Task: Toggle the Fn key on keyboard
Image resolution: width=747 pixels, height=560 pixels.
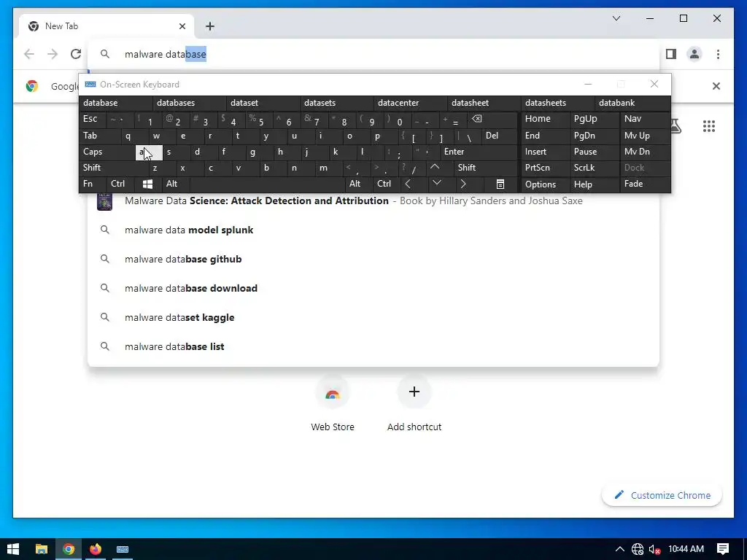Action: pyautogui.click(x=93, y=184)
